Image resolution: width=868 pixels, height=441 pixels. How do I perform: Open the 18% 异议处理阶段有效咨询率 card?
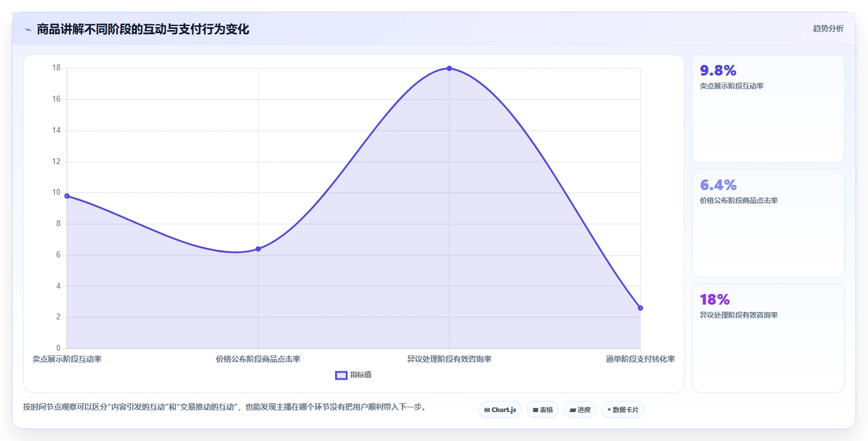pos(768,338)
